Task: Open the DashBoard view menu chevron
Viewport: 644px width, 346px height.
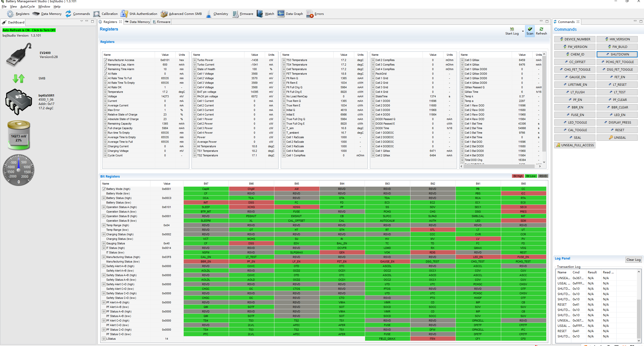Action: (x=82, y=21)
